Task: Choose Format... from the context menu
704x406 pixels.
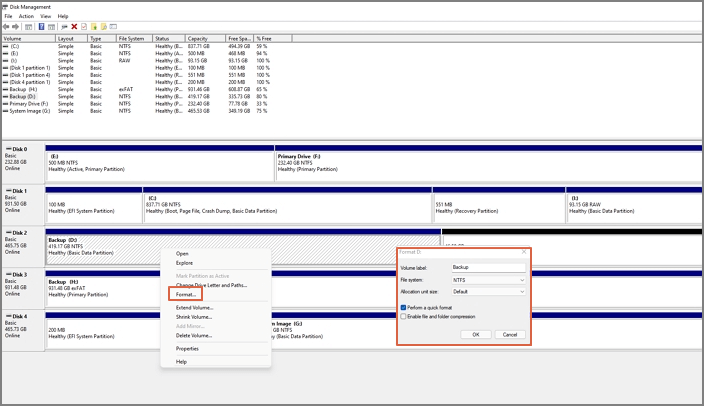Action: click(x=186, y=295)
